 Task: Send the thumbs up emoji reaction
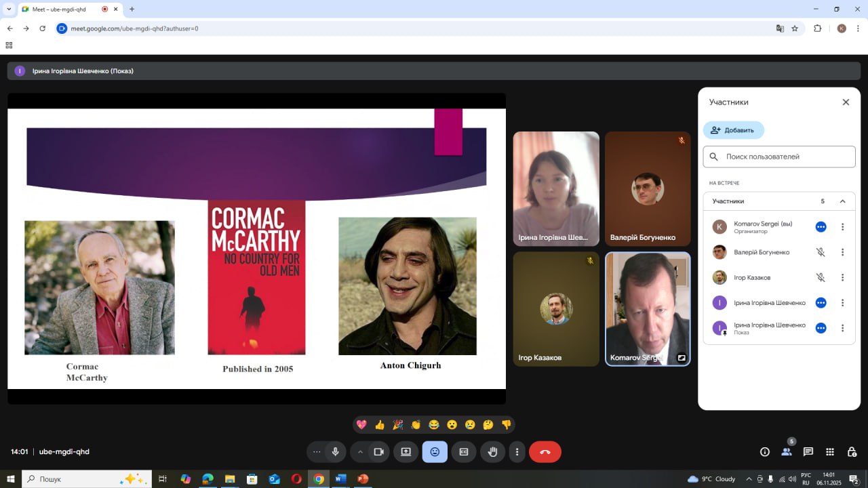click(380, 425)
